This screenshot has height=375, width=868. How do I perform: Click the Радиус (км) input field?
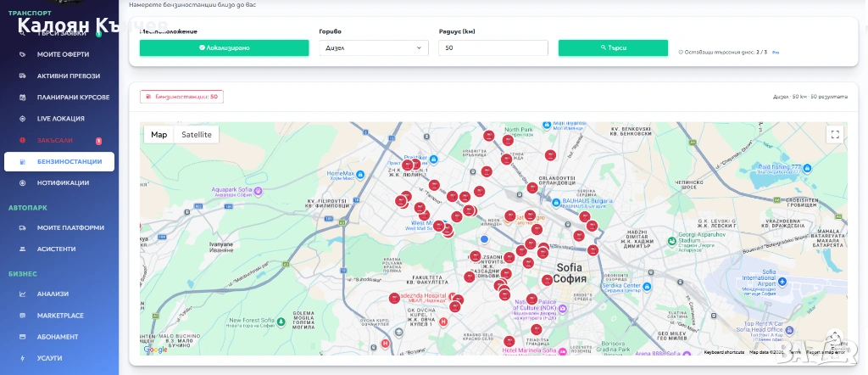(493, 48)
